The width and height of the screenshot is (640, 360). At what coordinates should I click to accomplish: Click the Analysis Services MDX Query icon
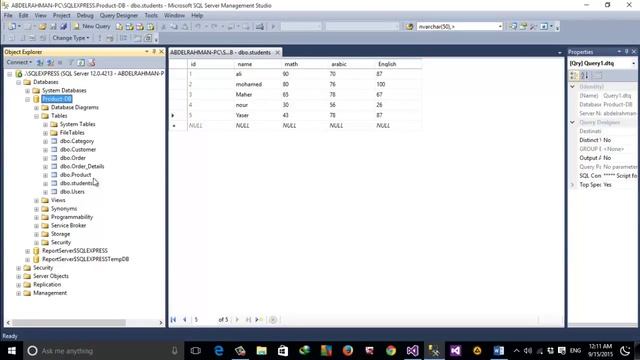pyautogui.click(x=130, y=27)
